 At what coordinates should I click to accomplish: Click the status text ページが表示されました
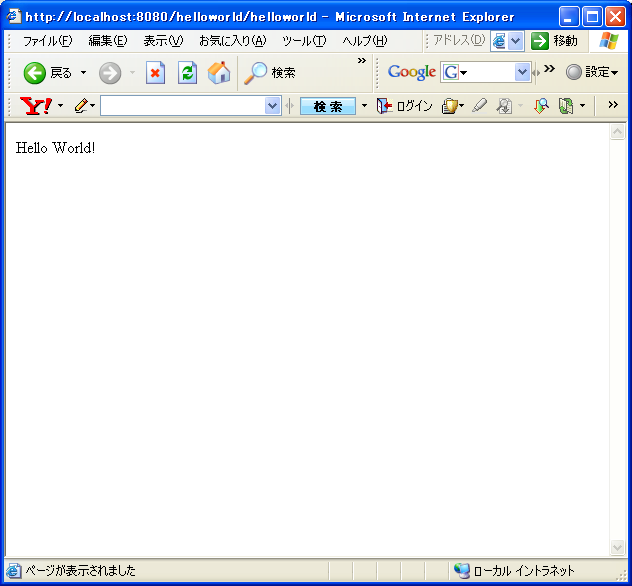click(x=81, y=570)
